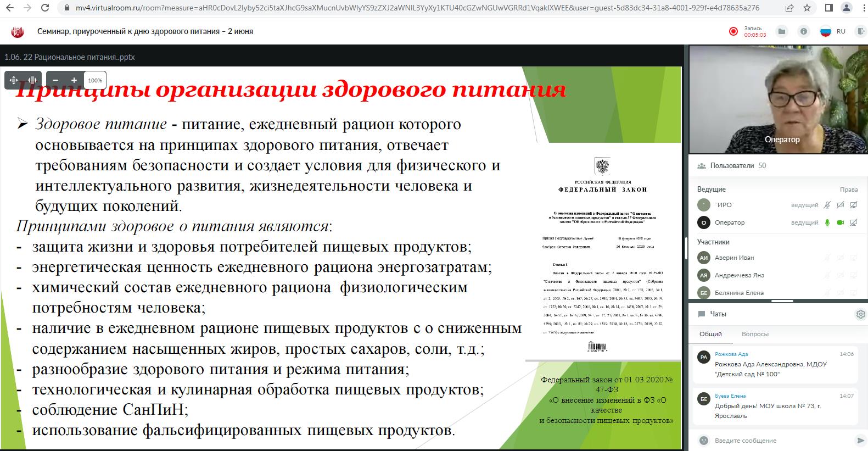Image resolution: width=868 pixels, height=451 pixels.
Task: Click the Оператор video feed
Action: (778, 99)
